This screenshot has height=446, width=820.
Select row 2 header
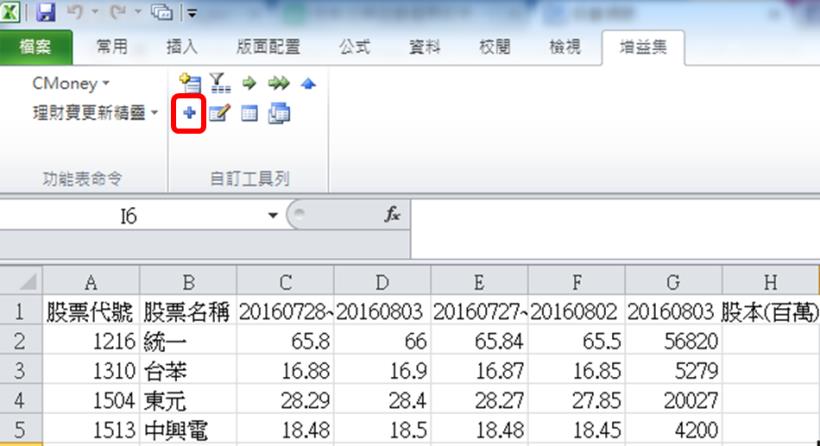tap(21, 341)
